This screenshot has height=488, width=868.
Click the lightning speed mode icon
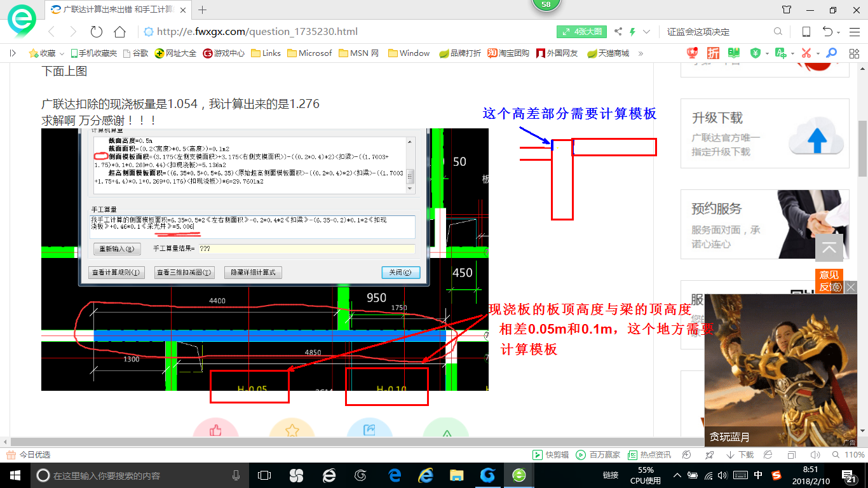[633, 32]
